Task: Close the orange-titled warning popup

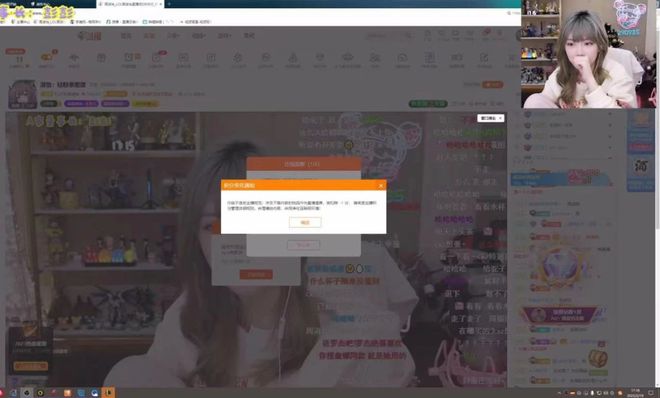Action: coord(381,185)
